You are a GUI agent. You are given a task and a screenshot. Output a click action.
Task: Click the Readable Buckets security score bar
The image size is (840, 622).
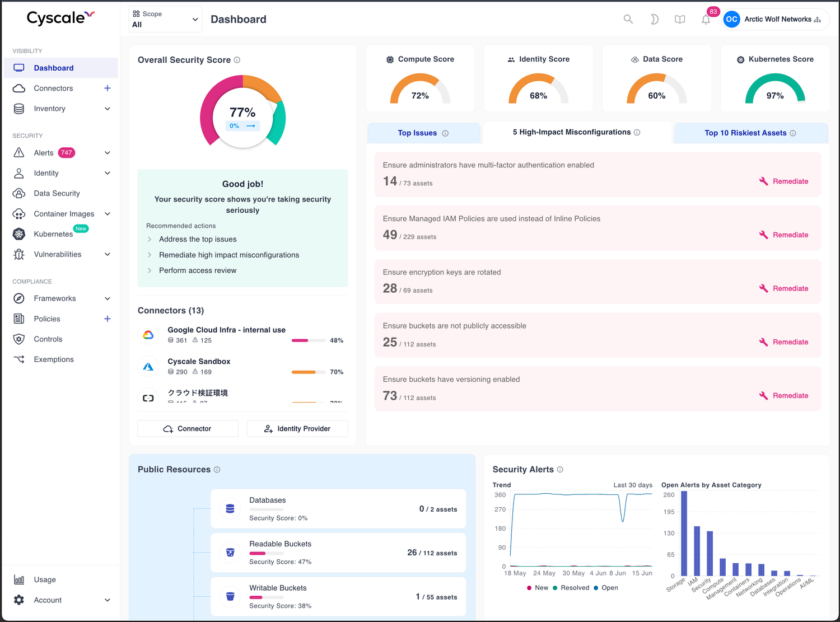(267, 552)
